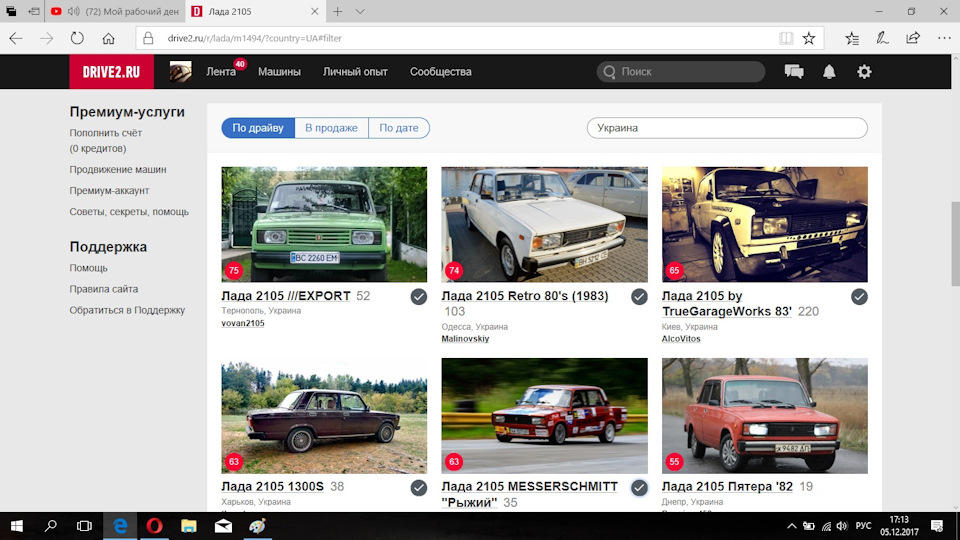Open Обратиться в Поддержку link

coord(127,310)
